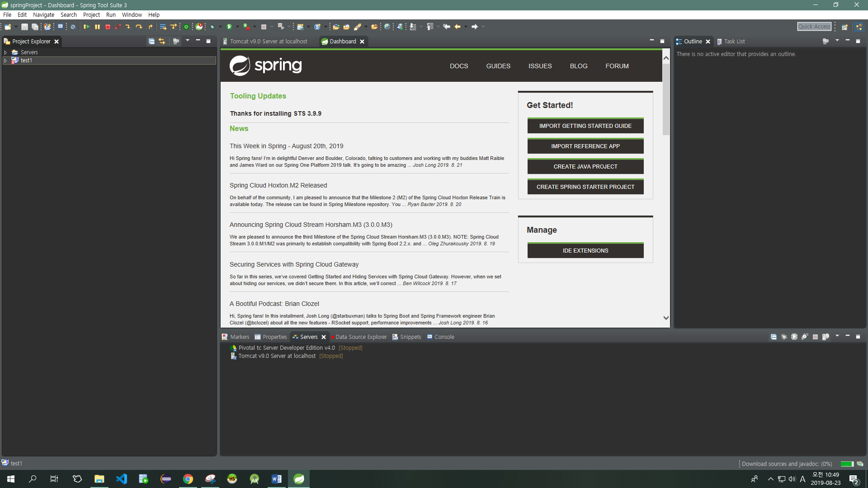This screenshot has width=868, height=488.
Task: Switch to the Console tab
Action: 444,337
